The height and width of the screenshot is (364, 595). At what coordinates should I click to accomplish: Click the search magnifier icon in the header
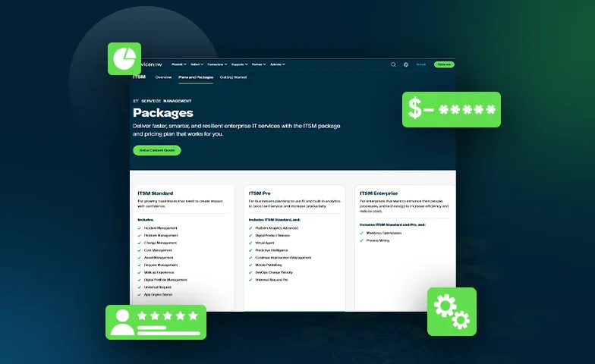pyautogui.click(x=393, y=64)
